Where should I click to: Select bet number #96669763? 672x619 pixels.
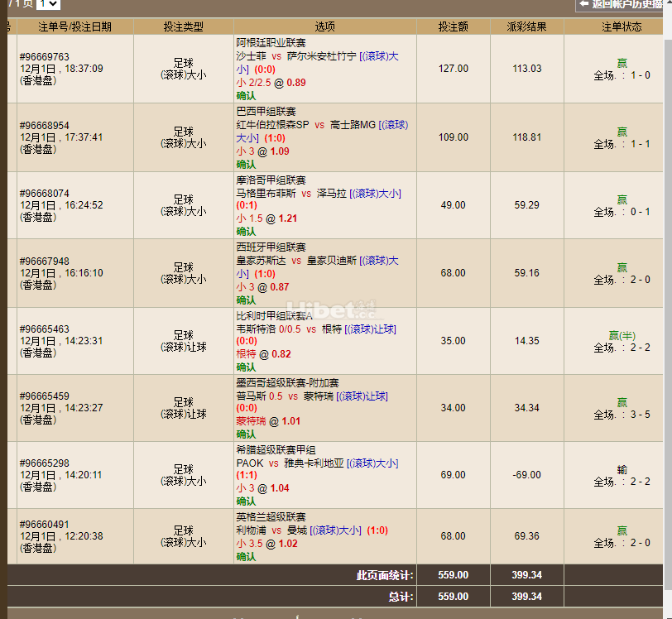point(45,57)
